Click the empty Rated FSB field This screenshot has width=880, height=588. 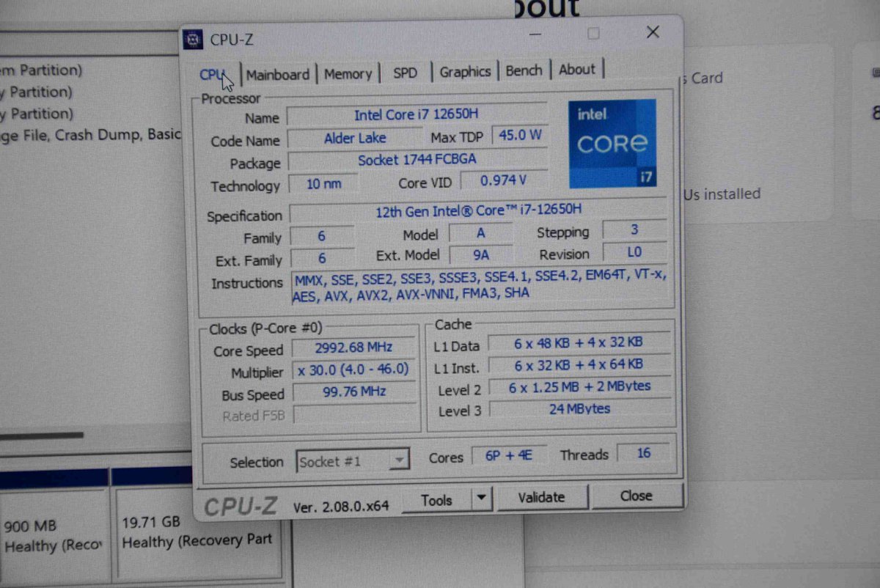[x=354, y=414]
